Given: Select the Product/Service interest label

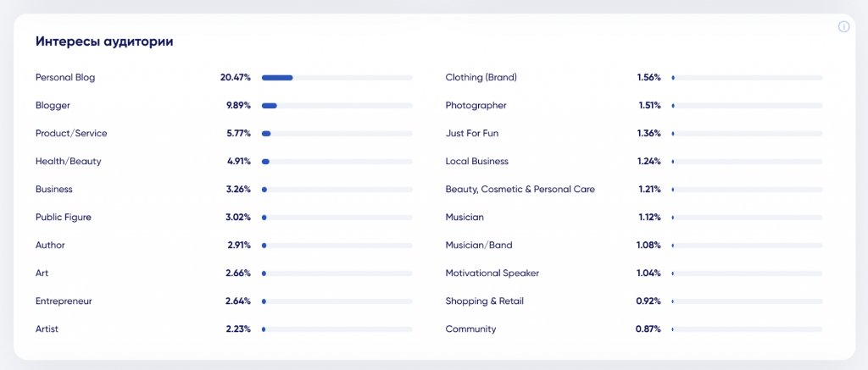Looking at the screenshot, I should tap(71, 133).
